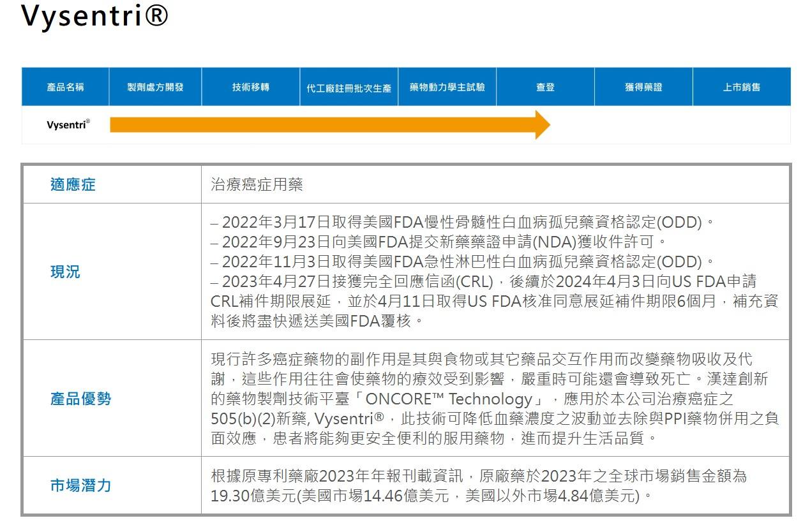
Task: Click the 2022年11月3日 ODD status line
Action: coord(462,262)
